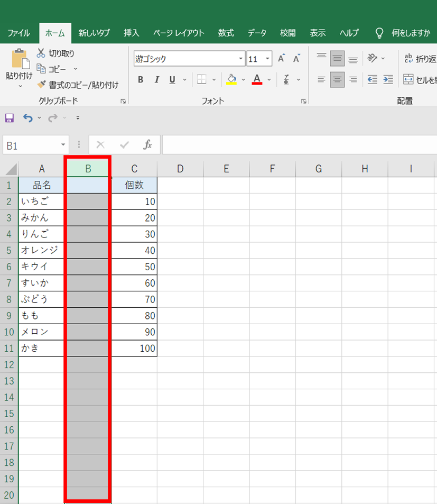Image resolution: width=437 pixels, height=504 pixels.
Task: Click the Paste clipboard icon
Action: [20, 59]
